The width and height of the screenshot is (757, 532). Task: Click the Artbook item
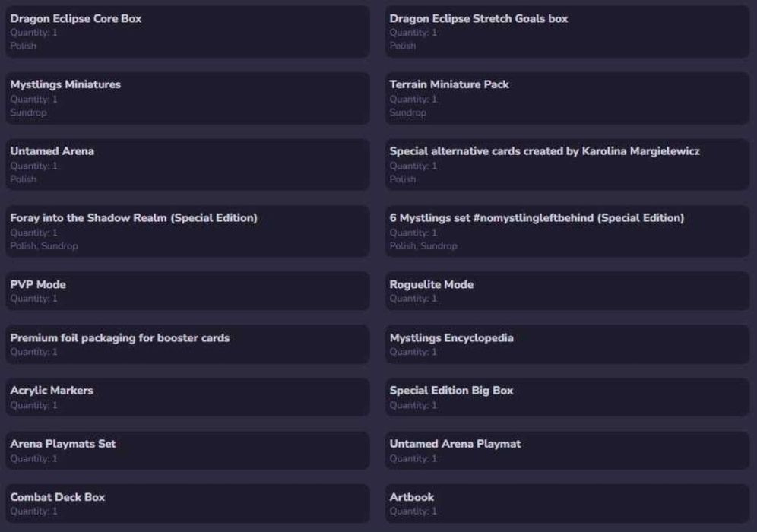[x=566, y=503]
